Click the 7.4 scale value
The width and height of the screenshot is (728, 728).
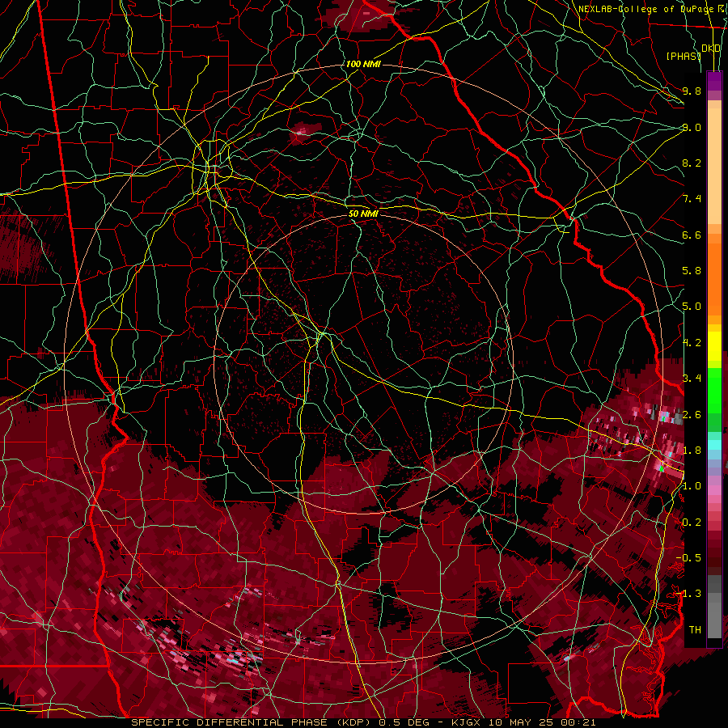(x=692, y=199)
